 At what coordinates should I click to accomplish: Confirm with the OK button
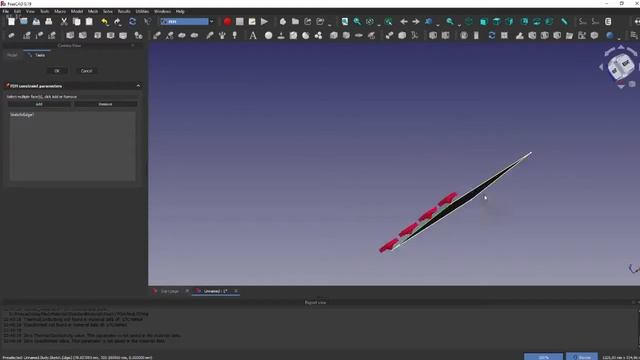57,71
